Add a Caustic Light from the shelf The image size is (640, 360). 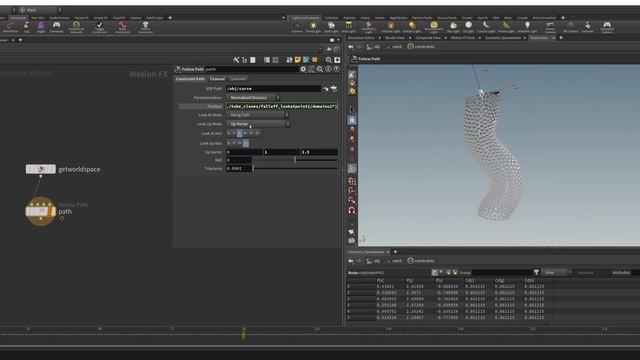pyautogui.click(x=486, y=27)
